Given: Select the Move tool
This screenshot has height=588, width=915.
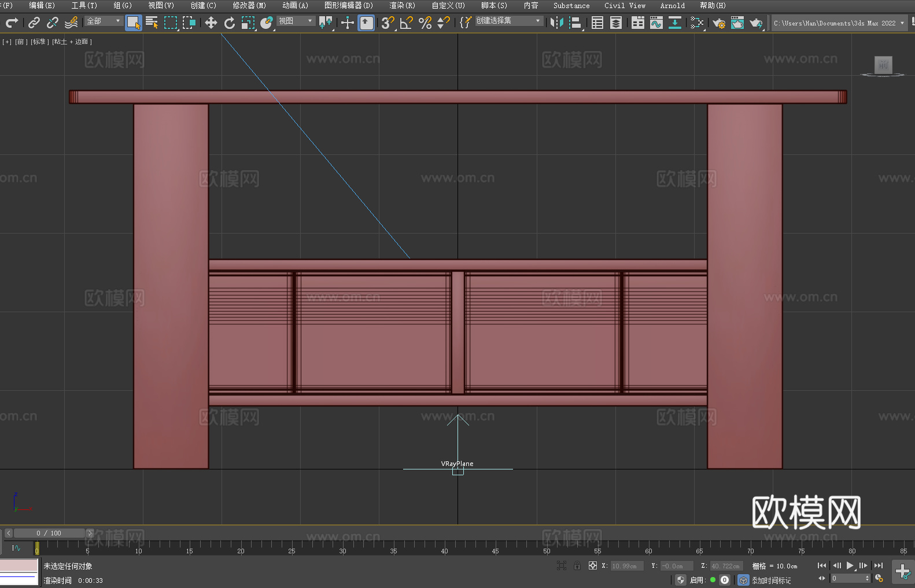Looking at the screenshot, I should click(x=211, y=23).
